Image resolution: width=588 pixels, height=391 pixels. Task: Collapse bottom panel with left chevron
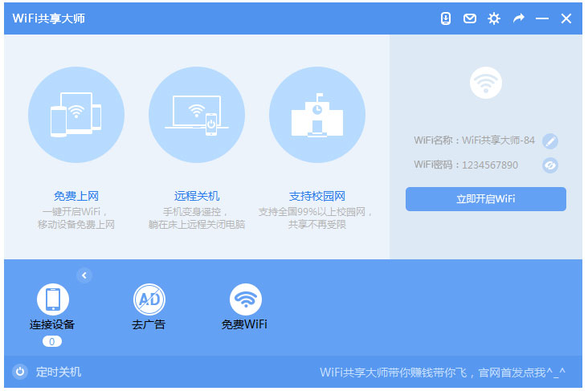coord(84,275)
